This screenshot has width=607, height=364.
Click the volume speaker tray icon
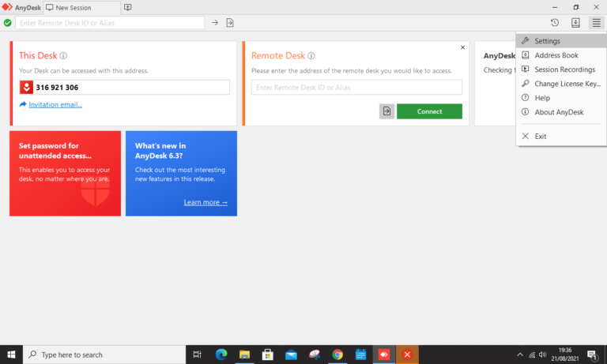click(543, 355)
